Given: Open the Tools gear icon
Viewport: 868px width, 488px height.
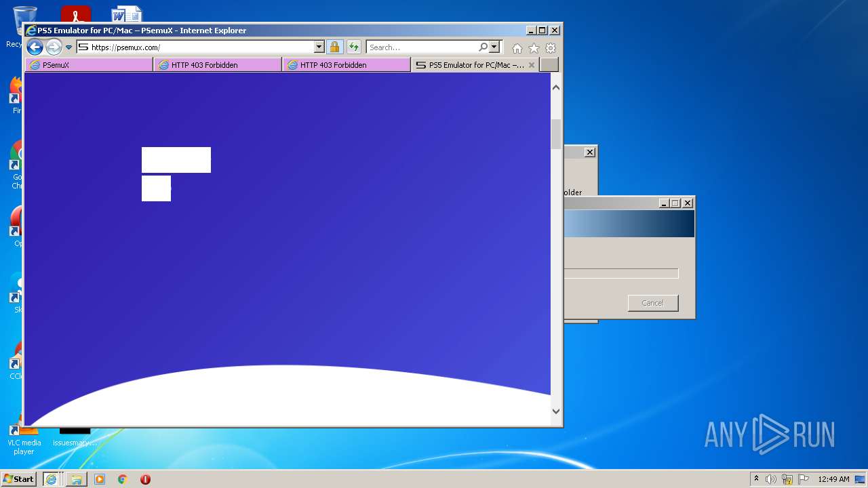Looking at the screenshot, I should pyautogui.click(x=551, y=48).
